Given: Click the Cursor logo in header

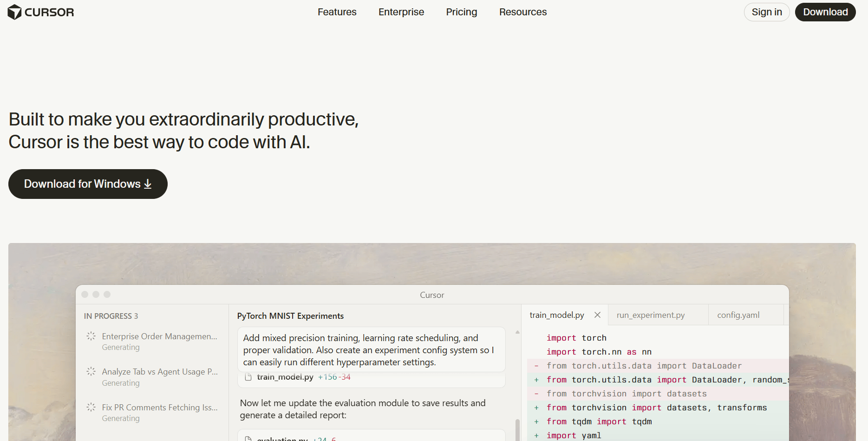Looking at the screenshot, I should [41, 12].
